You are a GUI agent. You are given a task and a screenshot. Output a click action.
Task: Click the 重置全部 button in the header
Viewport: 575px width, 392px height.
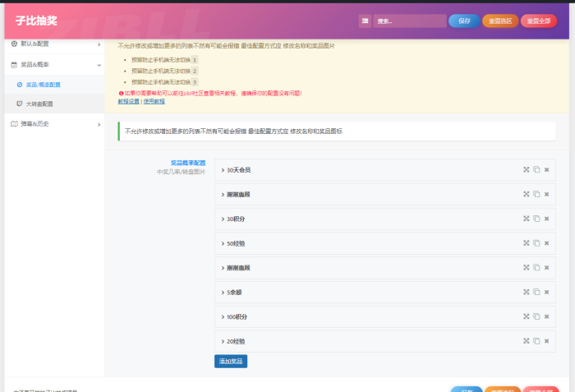[539, 21]
